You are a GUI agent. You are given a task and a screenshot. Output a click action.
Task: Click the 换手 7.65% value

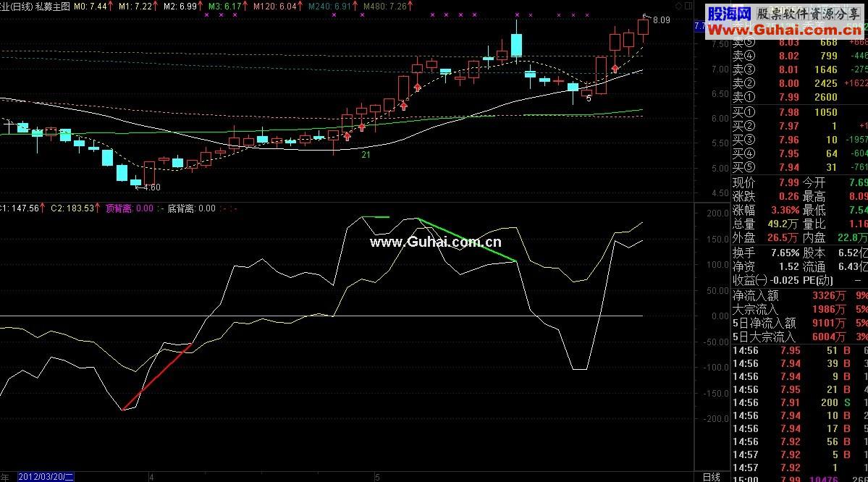[785, 253]
